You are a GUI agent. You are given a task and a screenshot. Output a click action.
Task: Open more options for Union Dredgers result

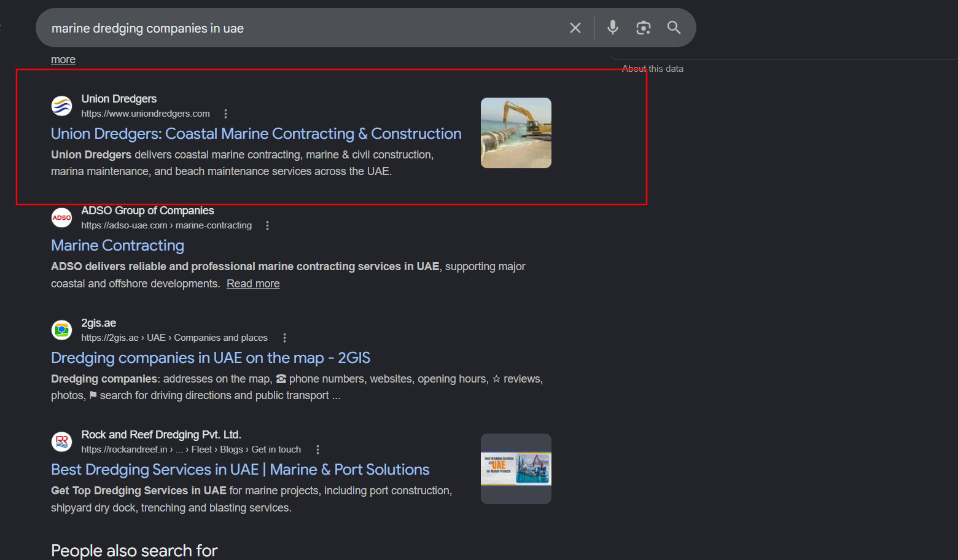click(225, 114)
